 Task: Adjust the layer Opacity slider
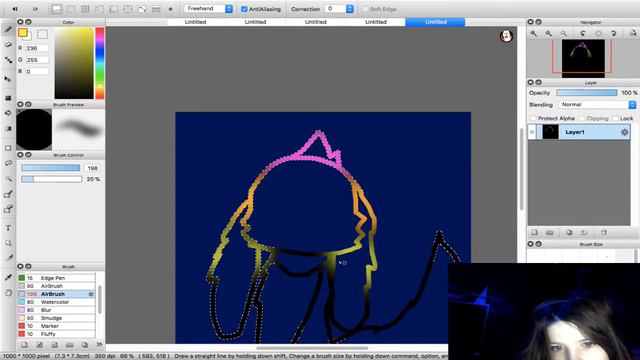click(587, 93)
